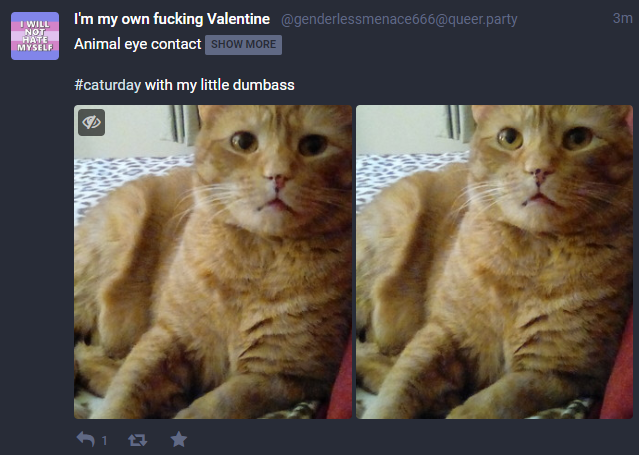
Task: Boost the caturday cat post
Action: pyautogui.click(x=137, y=440)
